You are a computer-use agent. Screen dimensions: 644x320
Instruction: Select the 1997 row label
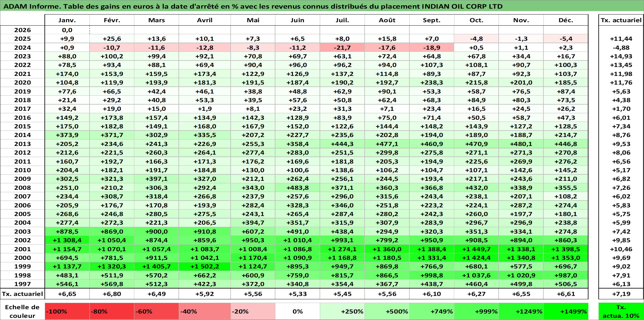[x=23, y=284]
